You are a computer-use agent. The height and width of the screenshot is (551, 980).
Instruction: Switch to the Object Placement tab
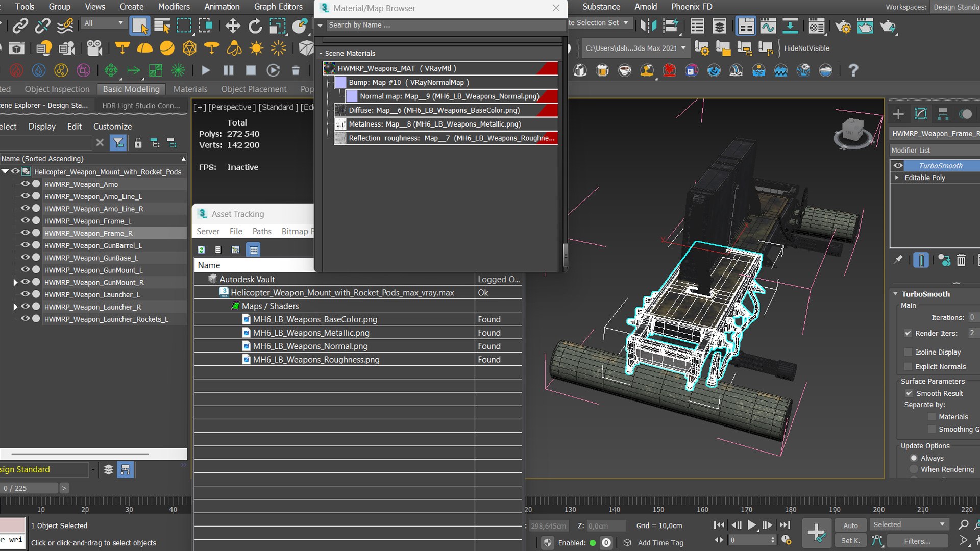(x=254, y=89)
